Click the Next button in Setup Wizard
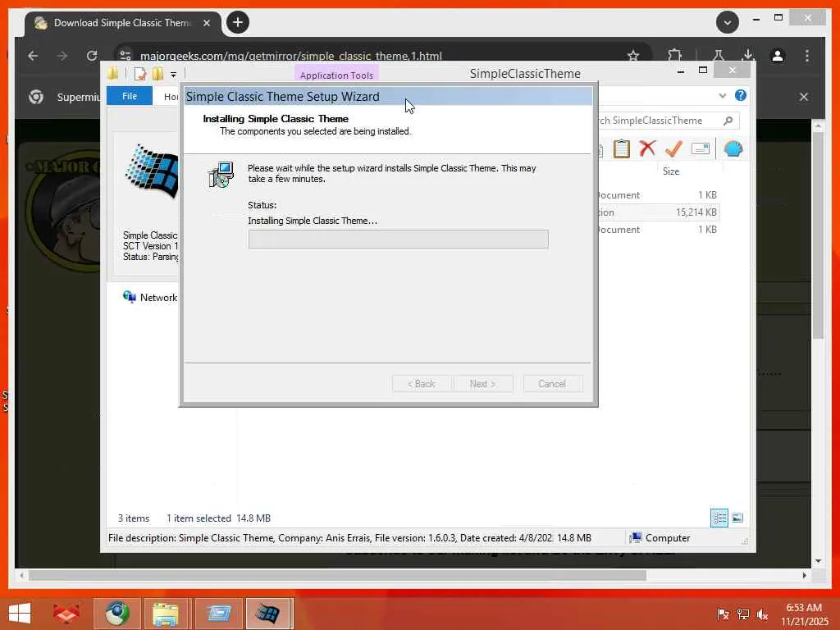Viewport: 840px width, 630px height. coord(482,384)
